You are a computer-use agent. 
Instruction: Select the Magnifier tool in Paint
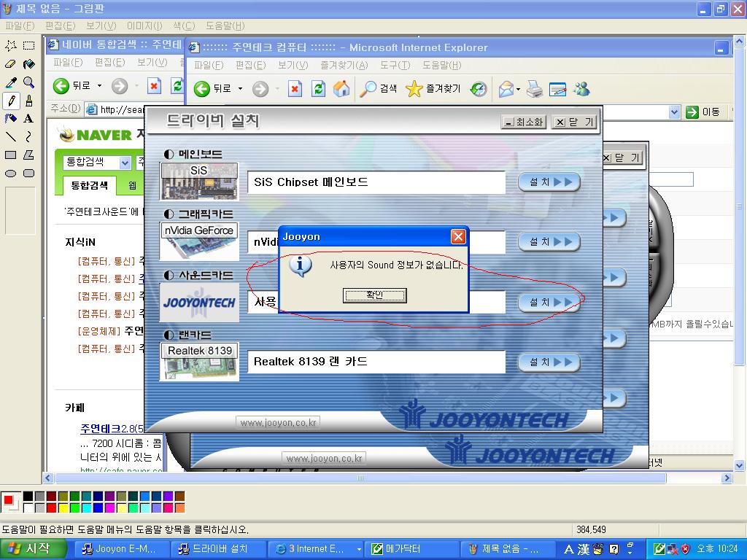29,82
